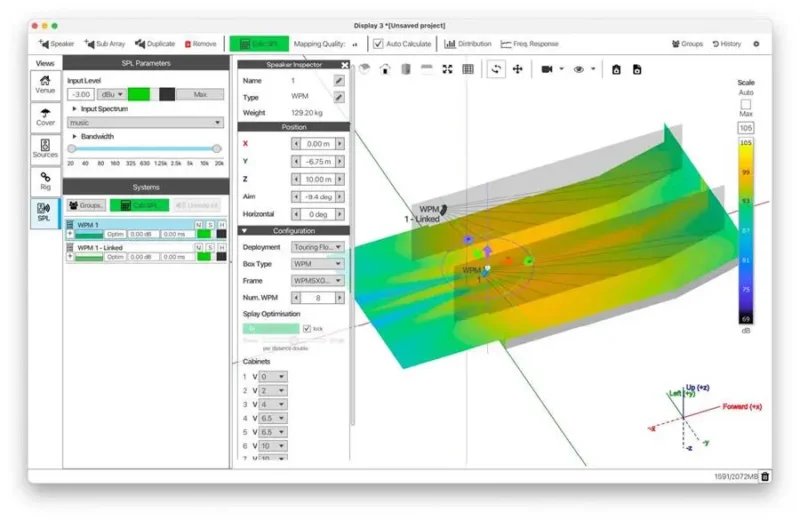Screen dimensions: 800x520
Task: Edit the speaker Type with pencil icon
Action: (339, 97)
